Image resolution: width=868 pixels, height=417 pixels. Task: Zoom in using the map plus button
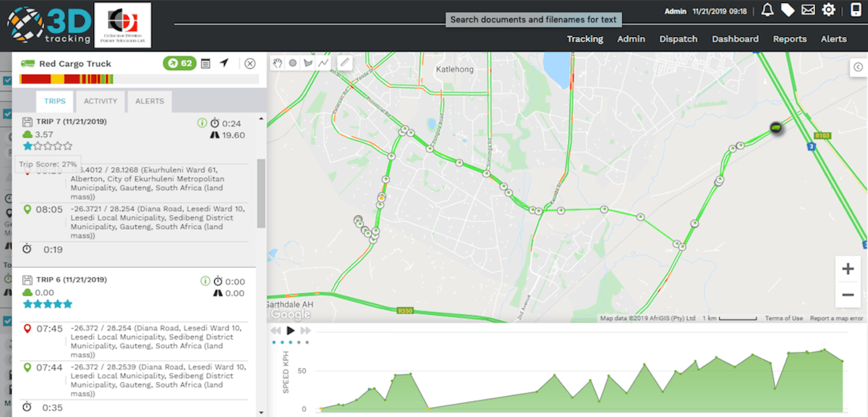click(847, 268)
